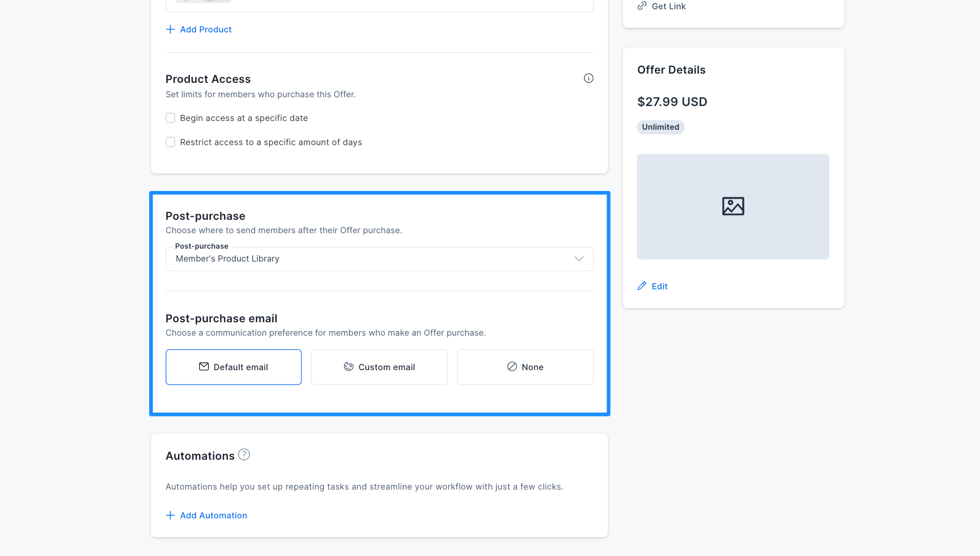The height and width of the screenshot is (556, 980).
Task: Click the prohibited icon on None option
Action: 512,367
